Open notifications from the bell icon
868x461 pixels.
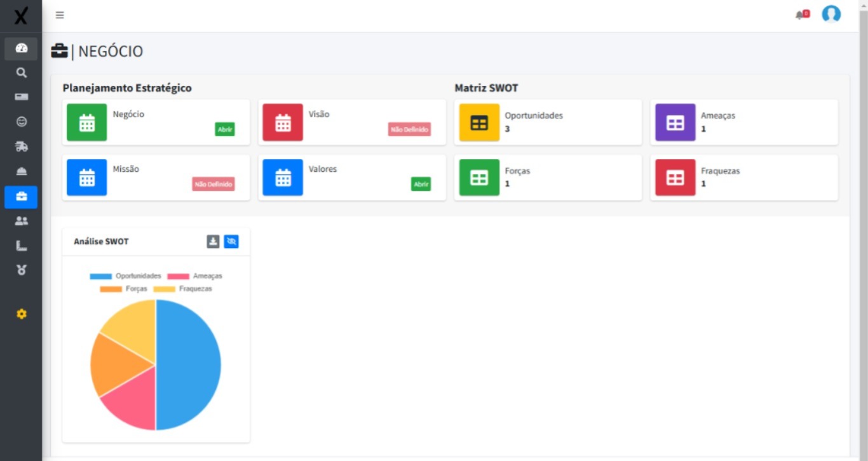pyautogui.click(x=801, y=14)
